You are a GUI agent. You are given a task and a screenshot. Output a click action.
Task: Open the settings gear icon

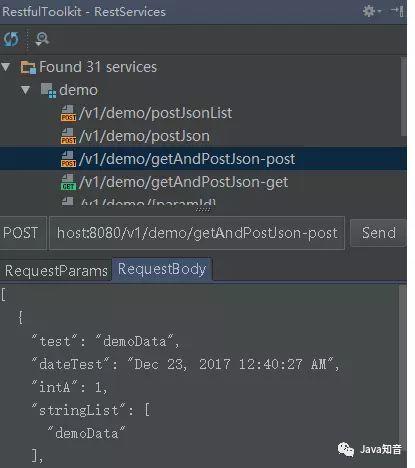point(369,11)
